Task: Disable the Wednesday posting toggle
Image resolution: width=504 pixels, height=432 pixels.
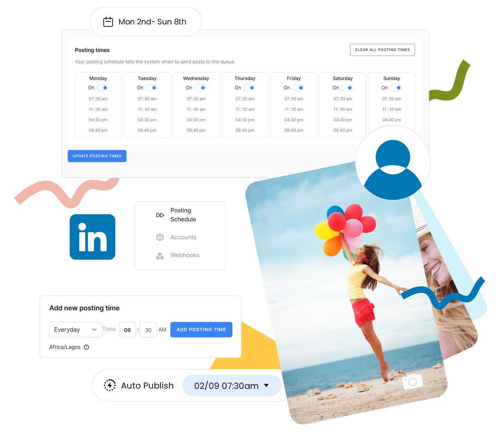Action: click(200, 88)
